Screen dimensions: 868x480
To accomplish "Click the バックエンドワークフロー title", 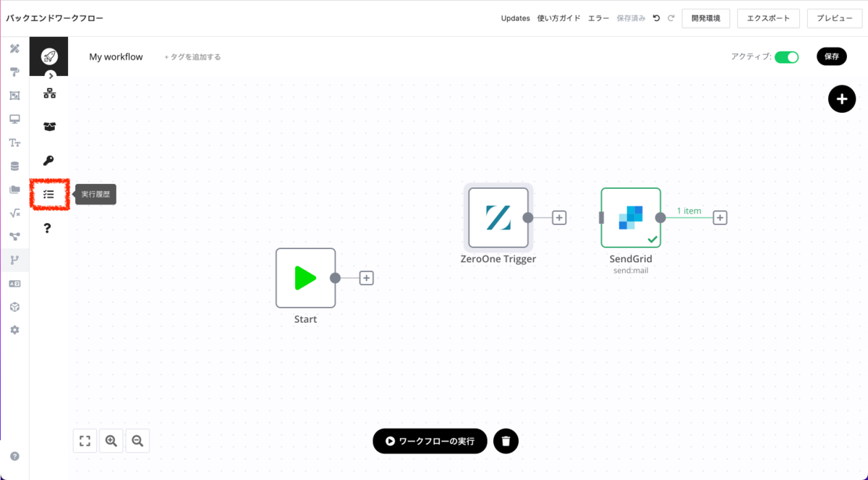I will point(55,18).
